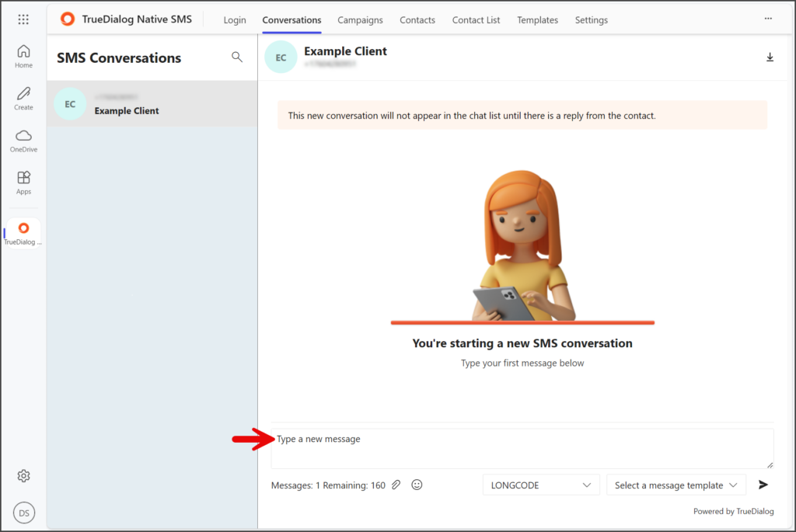
Task: Select the TrueDialog app in the rail
Action: point(23,233)
